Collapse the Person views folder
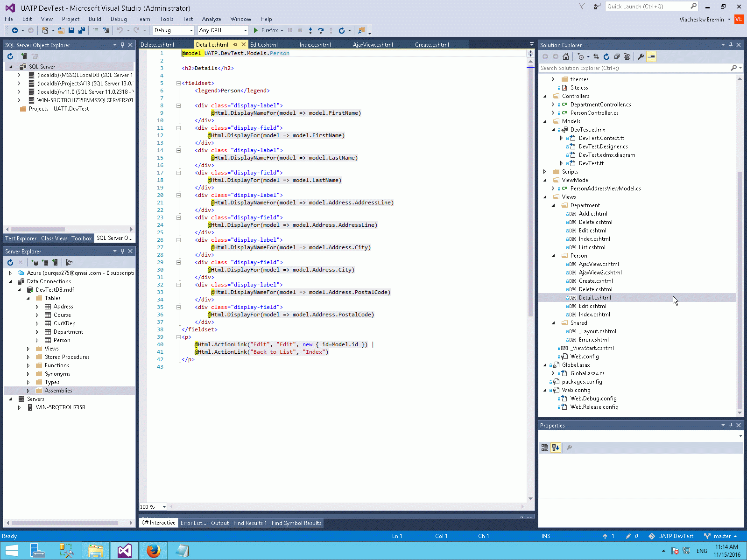747x560 pixels. click(553, 256)
